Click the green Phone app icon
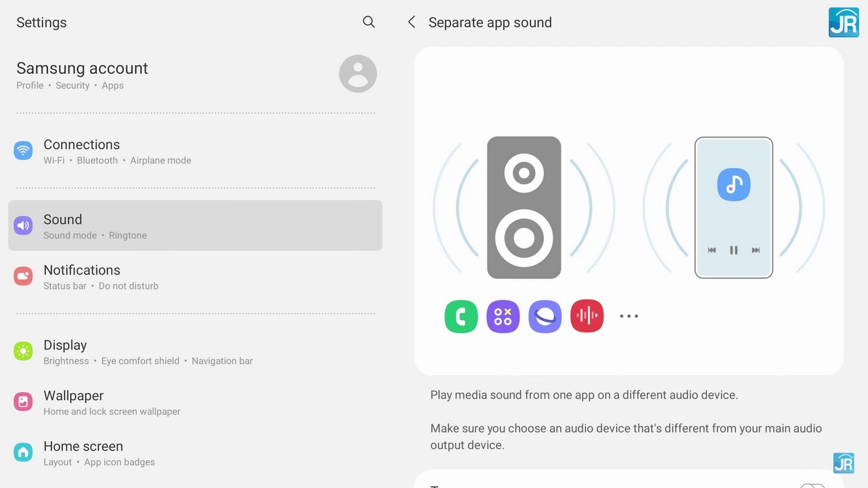 tap(461, 317)
